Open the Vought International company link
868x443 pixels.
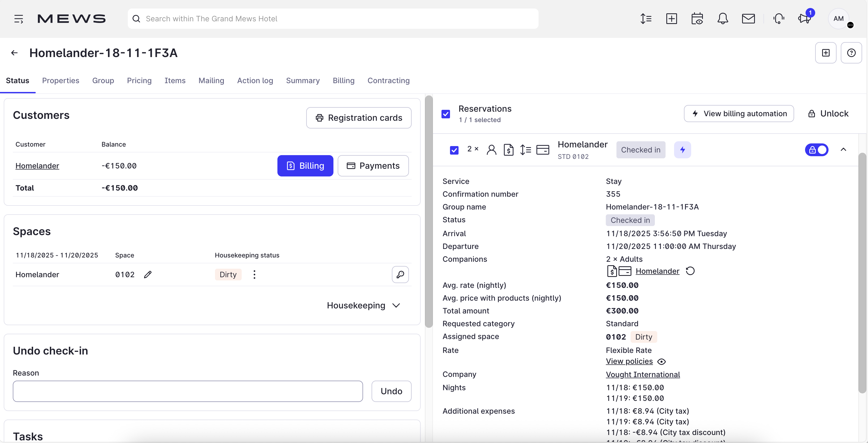point(643,375)
